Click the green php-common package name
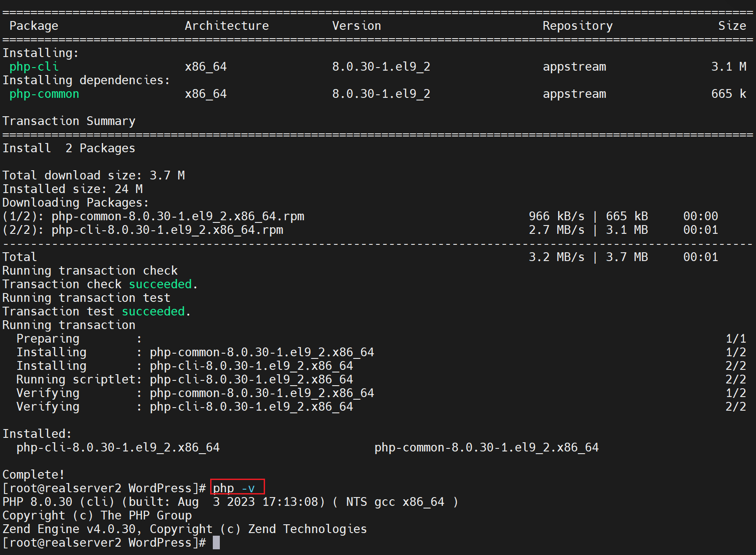 pos(44,94)
